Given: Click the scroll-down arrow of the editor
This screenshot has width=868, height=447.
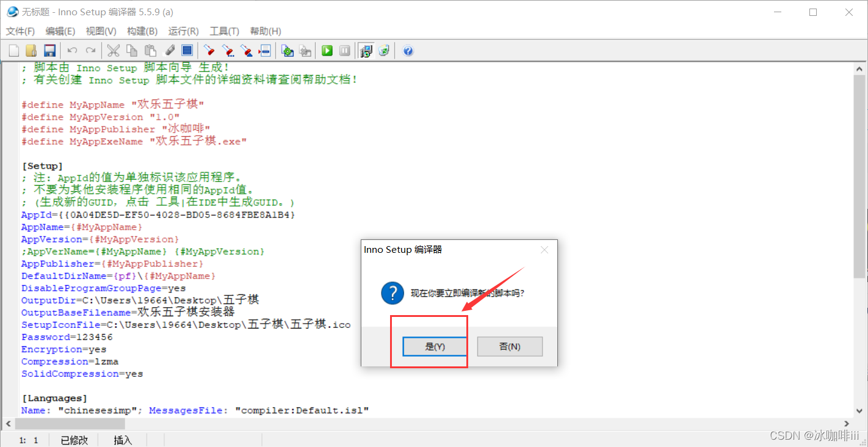Looking at the screenshot, I should click(860, 412).
